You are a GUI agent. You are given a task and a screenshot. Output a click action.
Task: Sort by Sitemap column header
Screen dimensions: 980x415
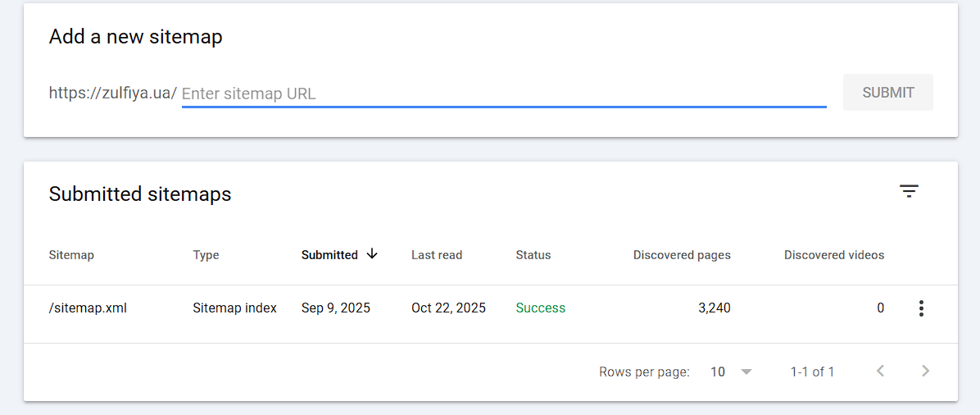click(71, 255)
